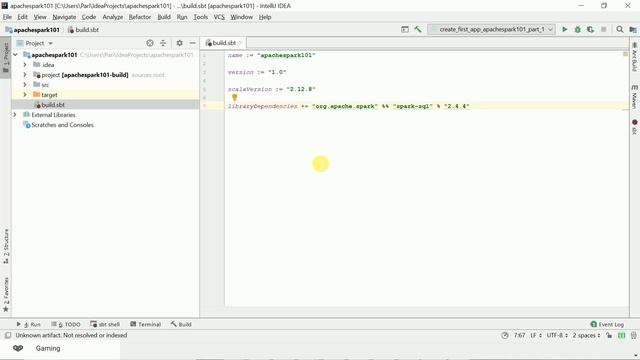Open the sbt side panel on right edge
640x360 pixels.
tap(634, 127)
